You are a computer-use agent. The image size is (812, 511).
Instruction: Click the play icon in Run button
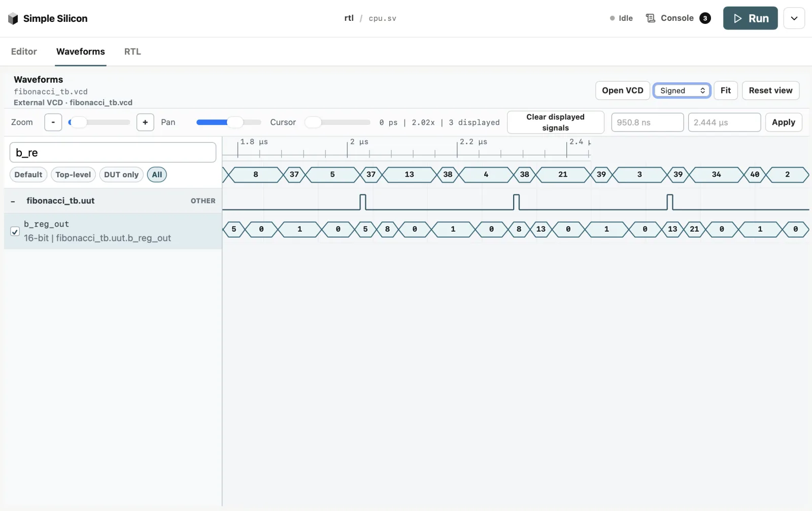click(738, 18)
